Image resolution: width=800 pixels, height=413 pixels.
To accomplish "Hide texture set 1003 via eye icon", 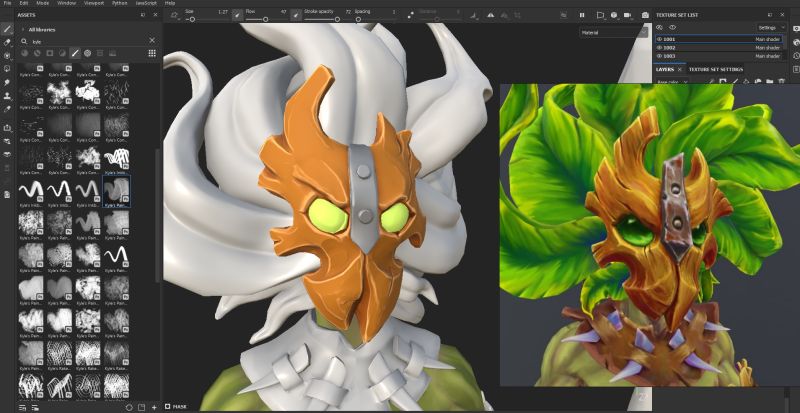I will (x=659, y=56).
